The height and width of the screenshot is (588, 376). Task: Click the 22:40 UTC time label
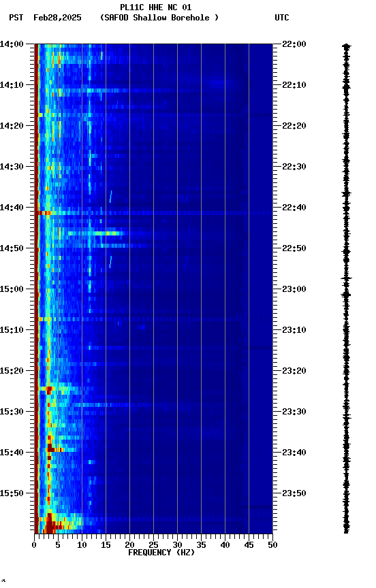coord(294,208)
